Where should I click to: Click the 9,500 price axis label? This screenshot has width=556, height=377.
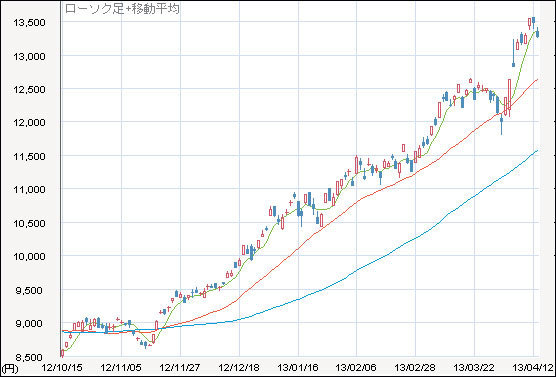[x=31, y=290]
